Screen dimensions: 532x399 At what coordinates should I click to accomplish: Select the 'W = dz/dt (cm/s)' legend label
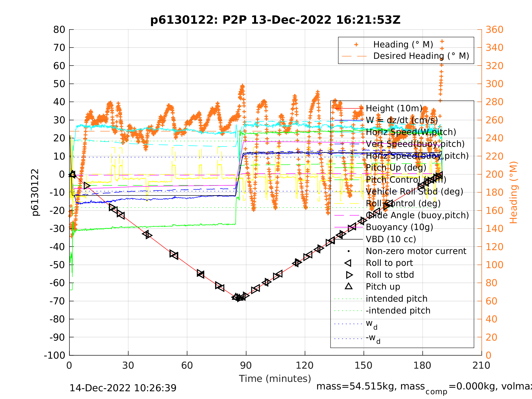pyautogui.click(x=402, y=120)
